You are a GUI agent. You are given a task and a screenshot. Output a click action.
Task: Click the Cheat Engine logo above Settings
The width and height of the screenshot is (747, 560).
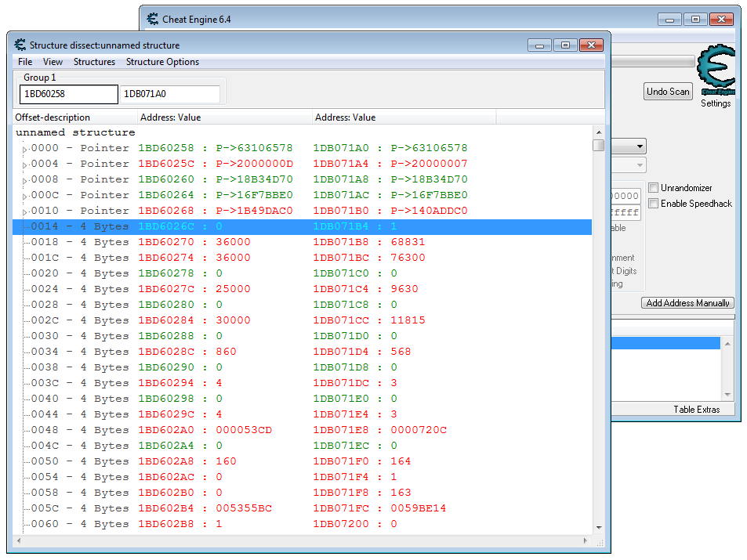(x=716, y=70)
